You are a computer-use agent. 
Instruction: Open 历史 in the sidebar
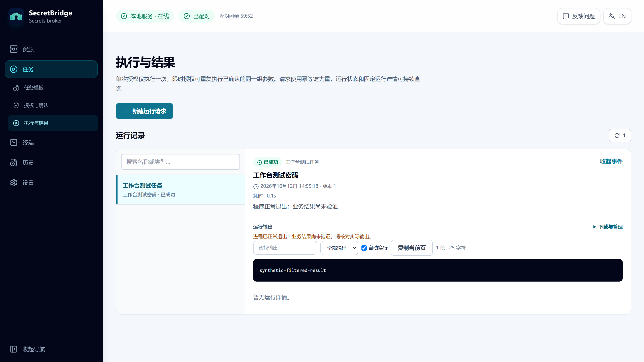pyautogui.click(x=51, y=163)
